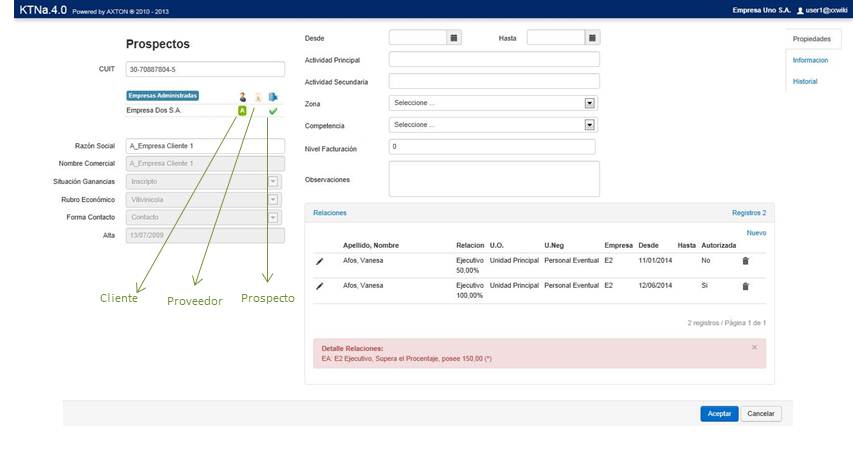Dismiss the Detalle Relaciones error alert

[x=754, y=347]
